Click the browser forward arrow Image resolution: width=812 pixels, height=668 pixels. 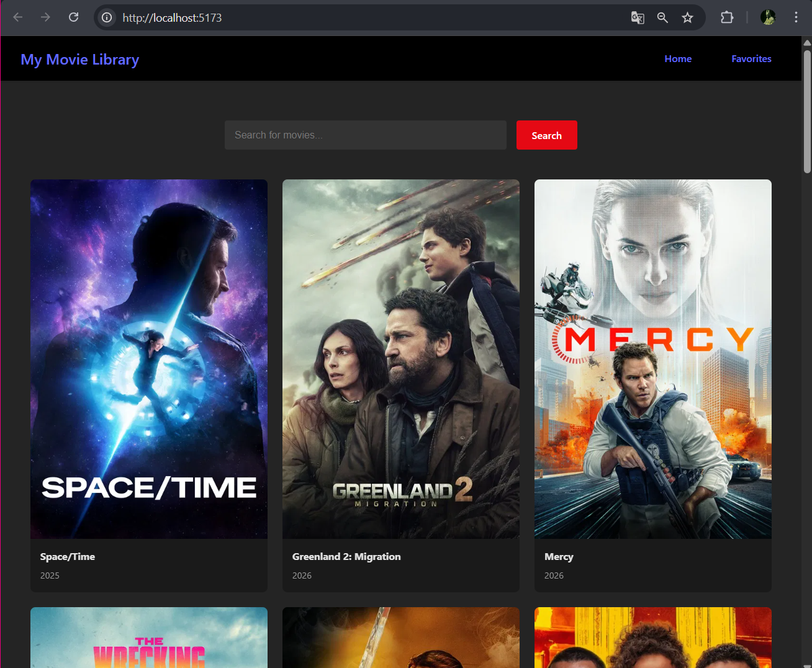tap(45, 17)
